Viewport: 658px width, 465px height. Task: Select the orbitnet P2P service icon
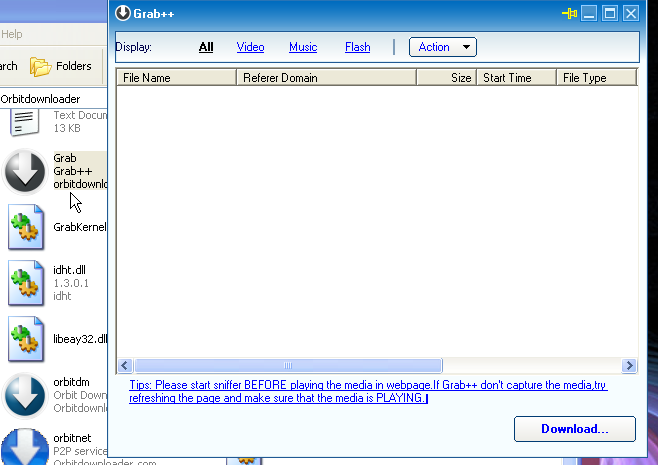25,447
